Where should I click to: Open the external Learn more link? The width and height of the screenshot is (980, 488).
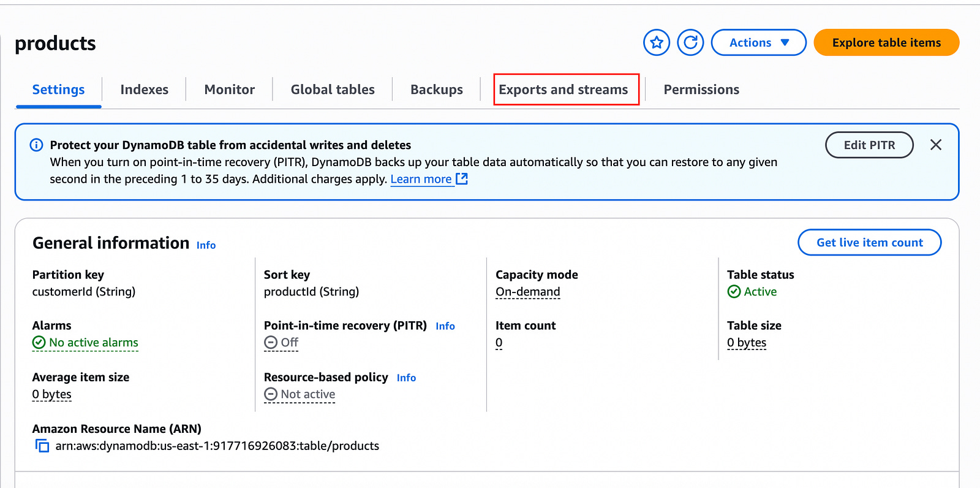(x=429, y=179)
